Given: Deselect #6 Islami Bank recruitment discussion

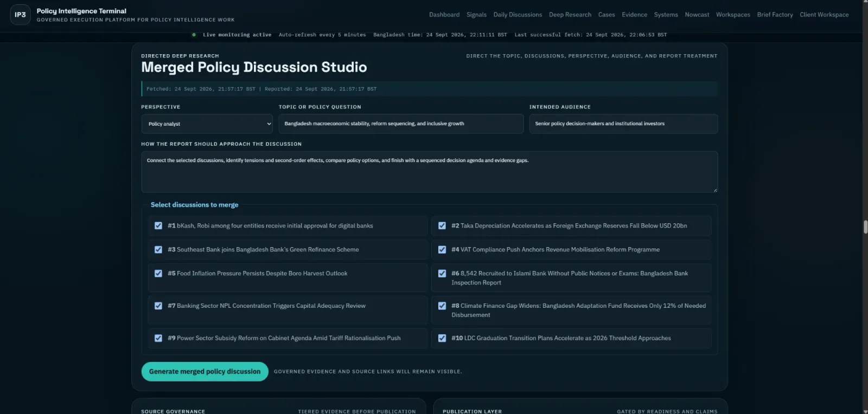Looking at the screenshot, I should [442, 274].
